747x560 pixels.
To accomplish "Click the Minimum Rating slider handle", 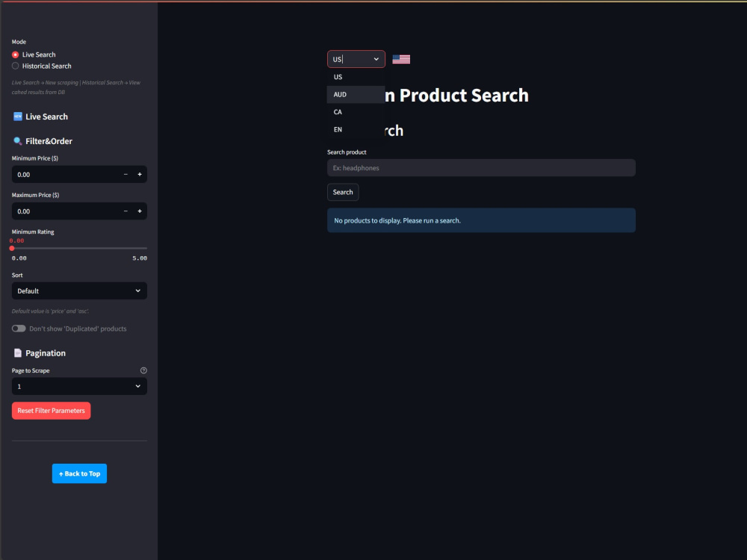I will click(x=12, y=248).
